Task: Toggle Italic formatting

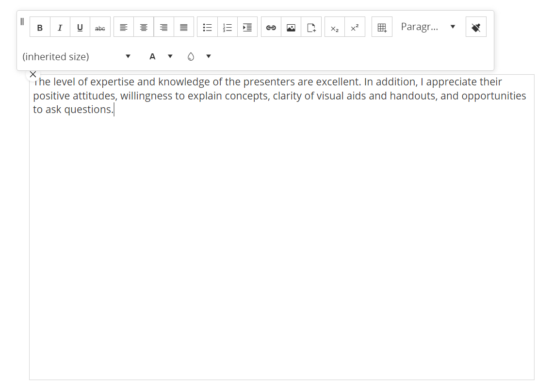Action: coord(60,27)
